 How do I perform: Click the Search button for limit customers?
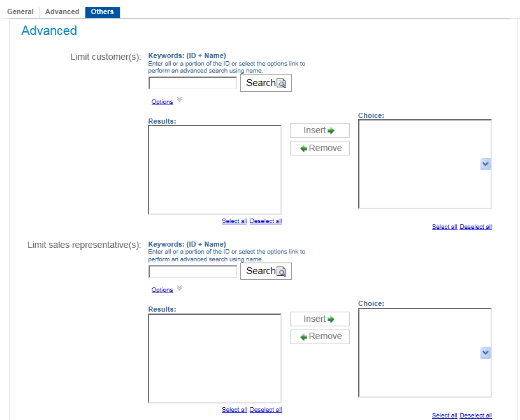(x=266, y=83)
